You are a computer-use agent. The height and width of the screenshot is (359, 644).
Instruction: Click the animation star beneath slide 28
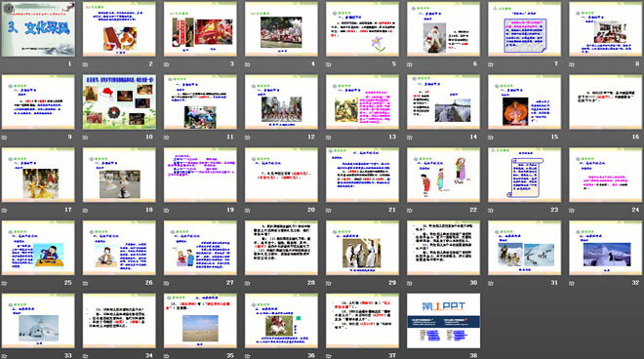pos(247,283)
